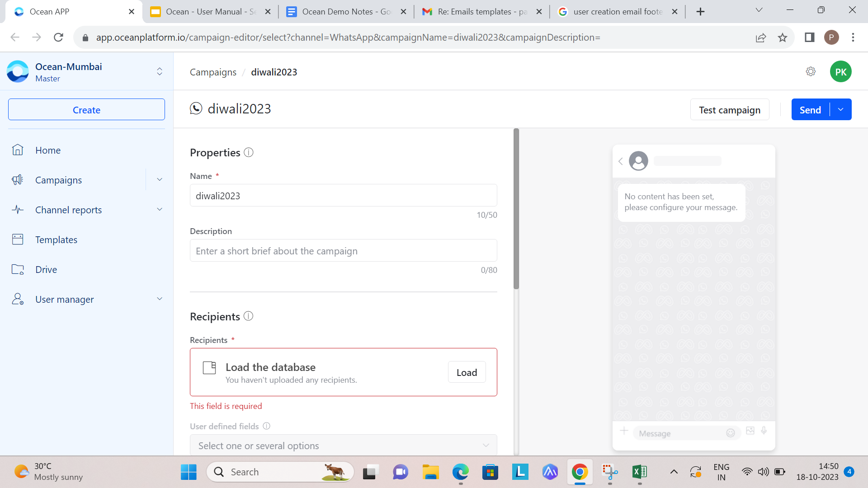Viewport: 868px width, 488px height.
Task: Go to Campaigns breadcrumb link
Action: (x=213, y=72)
